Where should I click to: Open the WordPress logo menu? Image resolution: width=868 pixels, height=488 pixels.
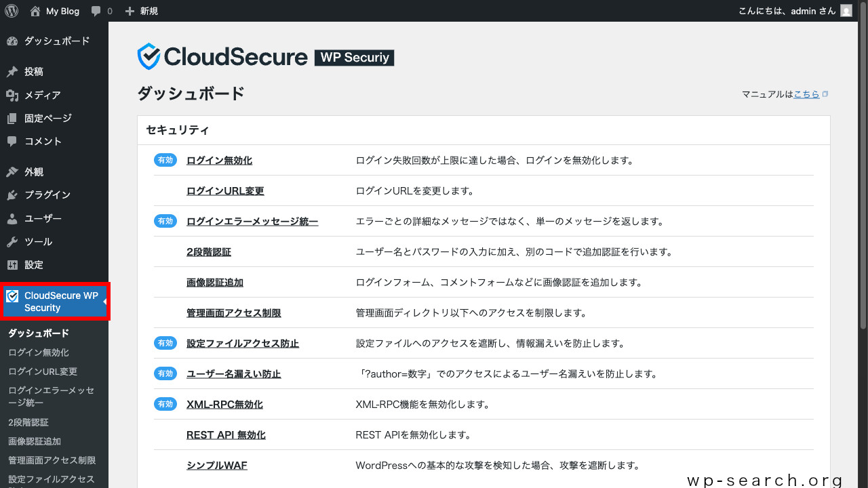coord(11,10)
